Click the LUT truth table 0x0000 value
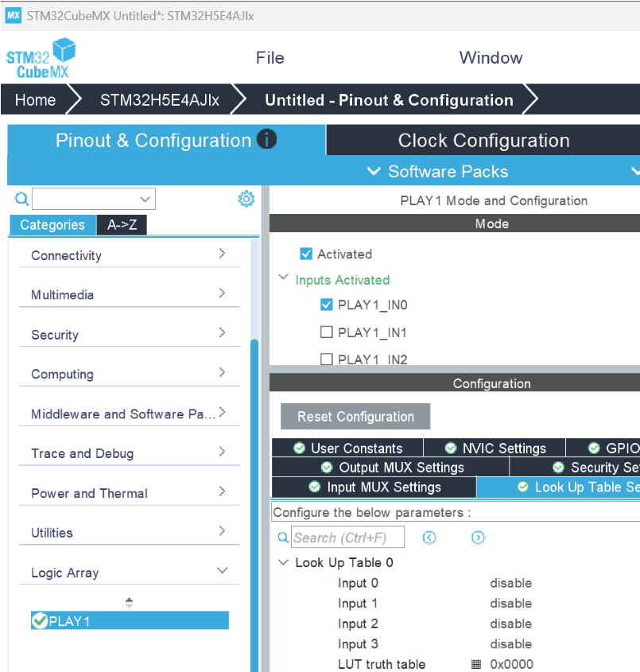Image resolution: width=640 pixels, height=672 pixels. coord(511,664)
